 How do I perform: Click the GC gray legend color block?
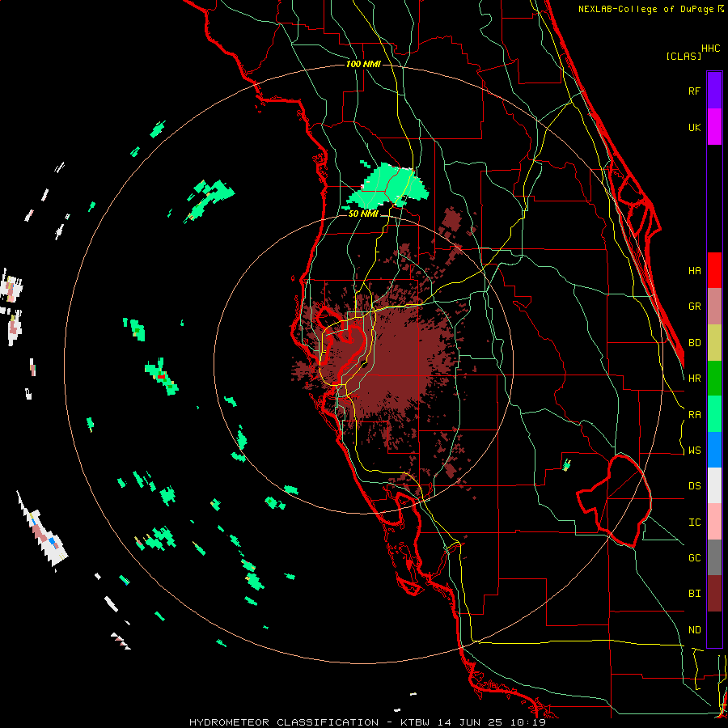(714, 557)
